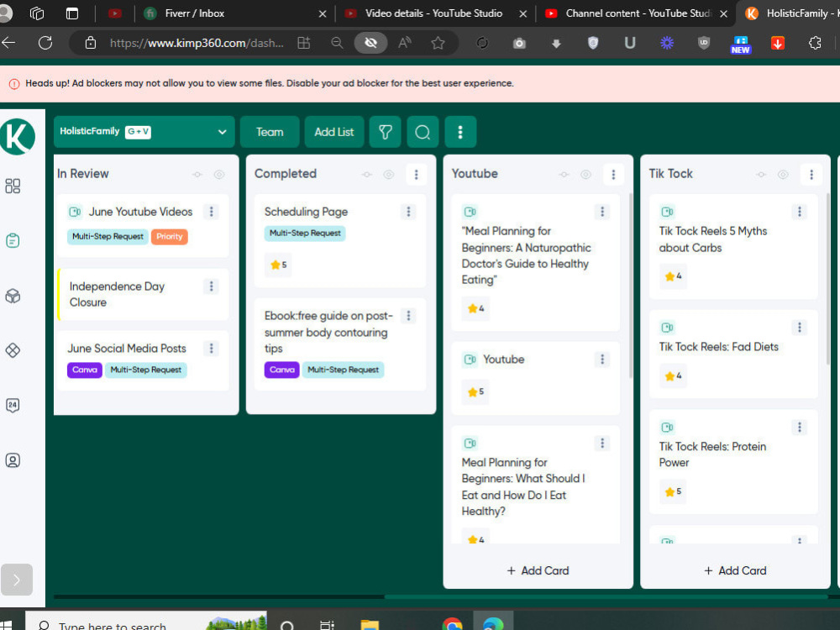Screen dimensions: 840x630
Task: Open the diamond grid icon in sidebar
Action: (x=13, y=350)
